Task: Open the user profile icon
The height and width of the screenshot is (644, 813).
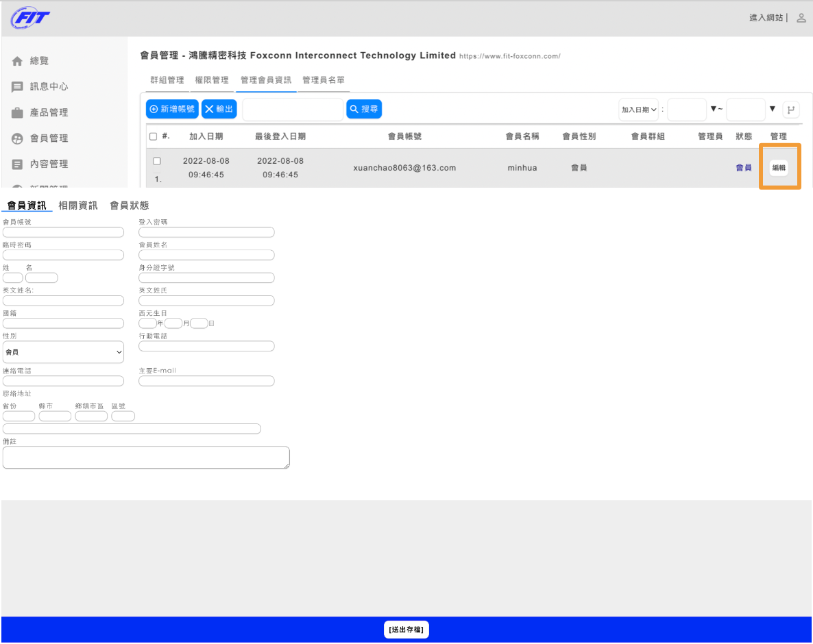Action: click(801, 18)
